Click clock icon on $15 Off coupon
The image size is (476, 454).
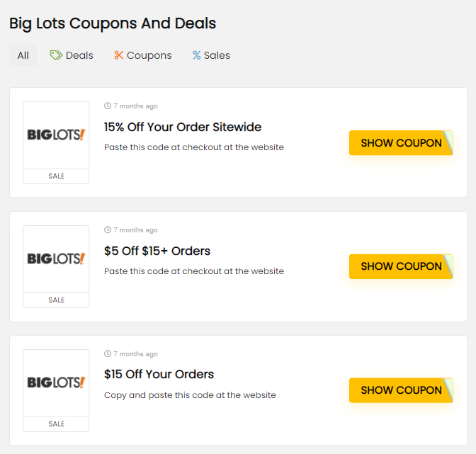click(108, 354)
